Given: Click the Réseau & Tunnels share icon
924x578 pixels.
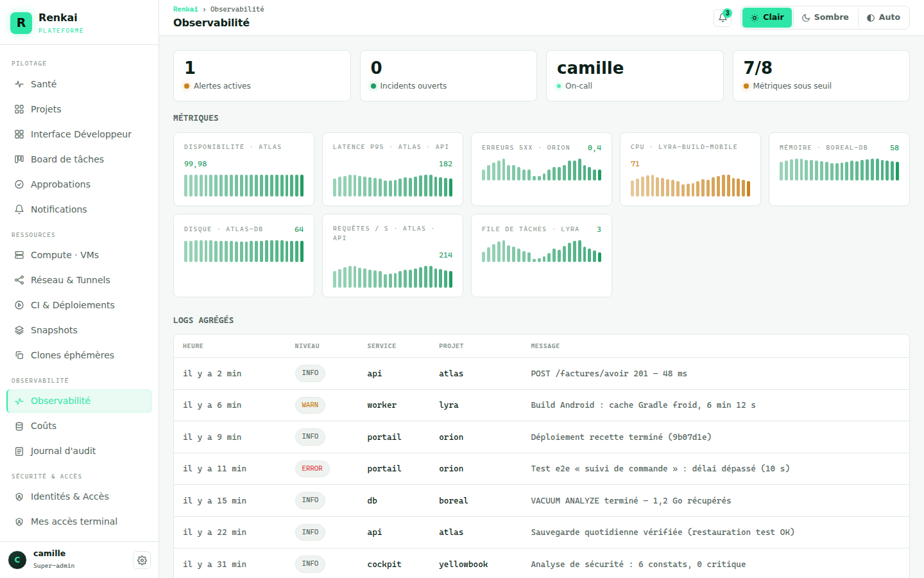Looking at the screenshot, I should (x=19, y=280).
